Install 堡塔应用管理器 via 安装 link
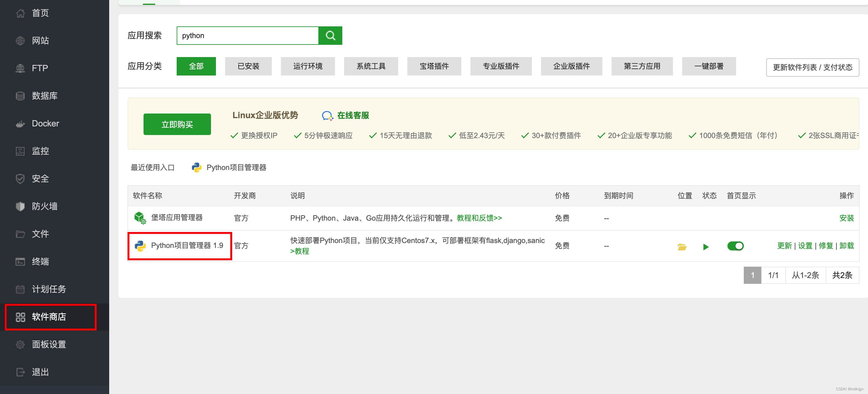Viewport: 868px width, 394px height. click(847, 218)
